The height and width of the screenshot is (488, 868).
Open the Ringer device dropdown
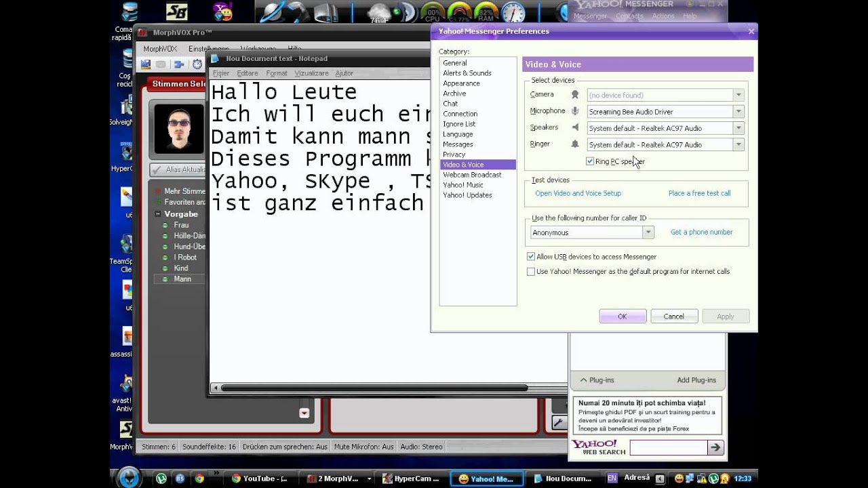(738, 144)
